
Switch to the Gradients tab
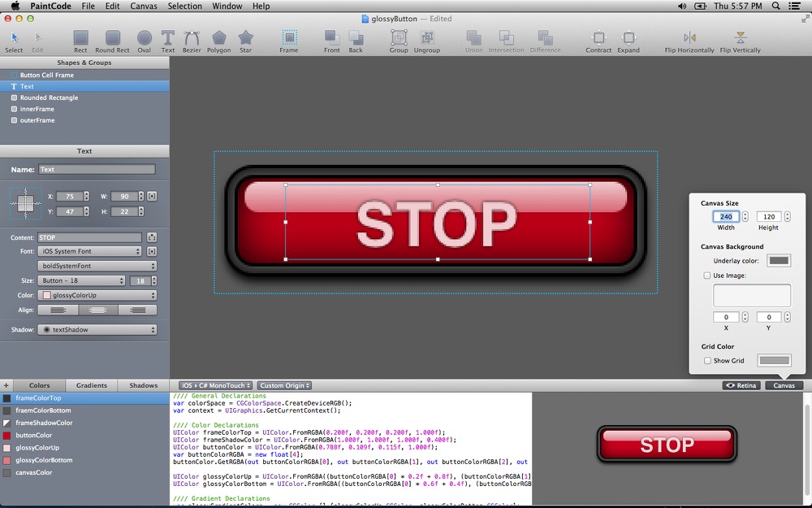pos(92,385)
